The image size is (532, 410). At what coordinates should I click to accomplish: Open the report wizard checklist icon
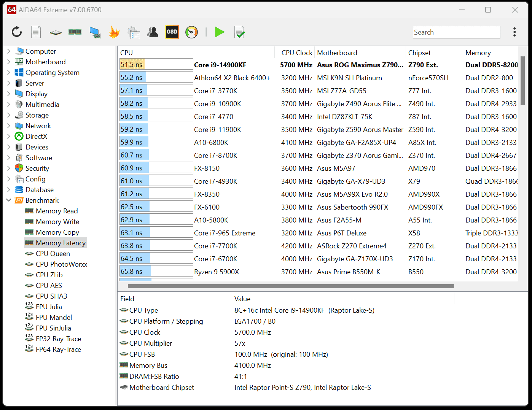coord(134,32)
